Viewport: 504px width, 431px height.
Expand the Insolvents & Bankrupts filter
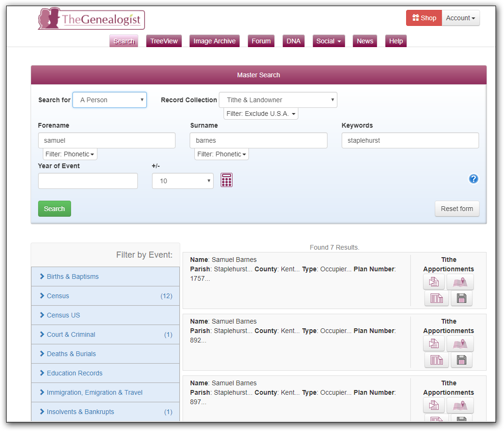click(x=105, y=412)
